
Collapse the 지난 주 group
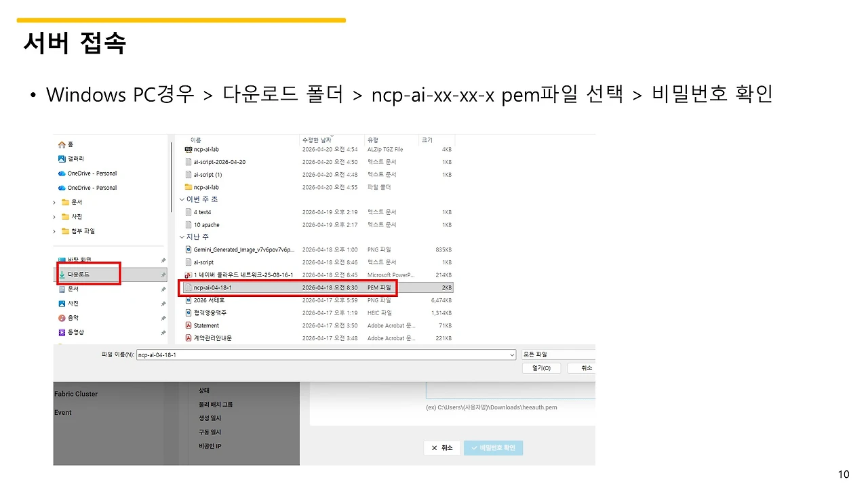pos(181,237)
